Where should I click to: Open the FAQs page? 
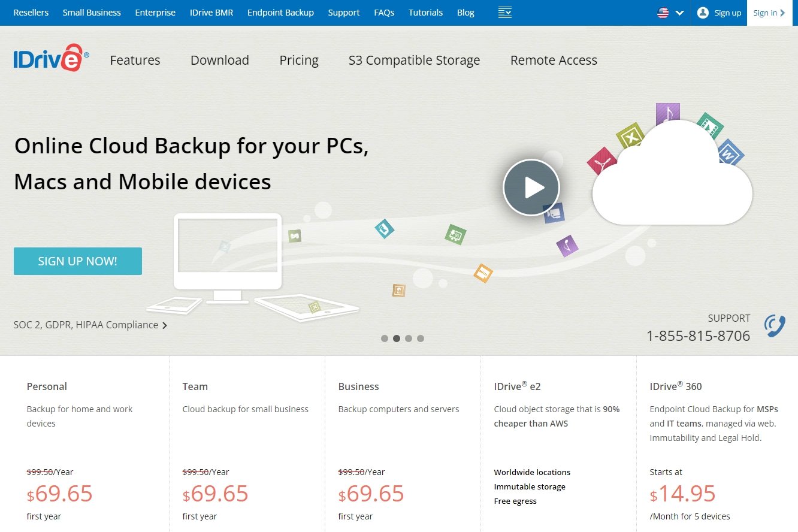(384, 13)
